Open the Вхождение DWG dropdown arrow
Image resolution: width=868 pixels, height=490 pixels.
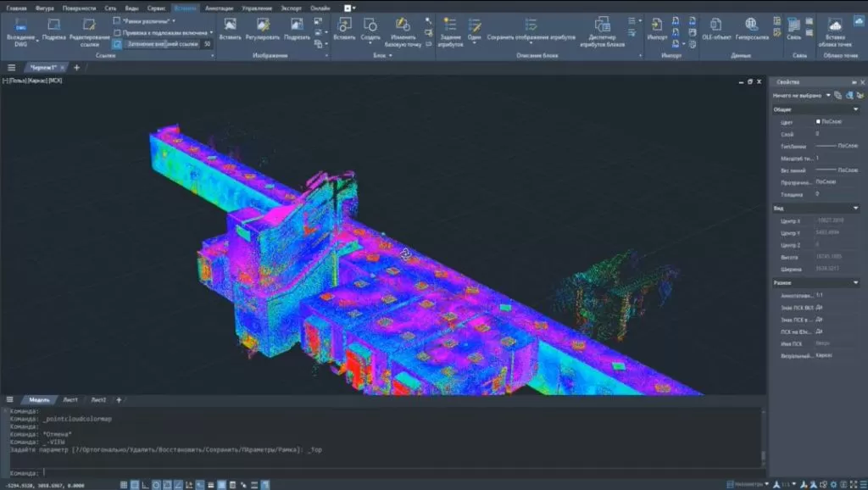pyautogui.click(x=37, y=41)
